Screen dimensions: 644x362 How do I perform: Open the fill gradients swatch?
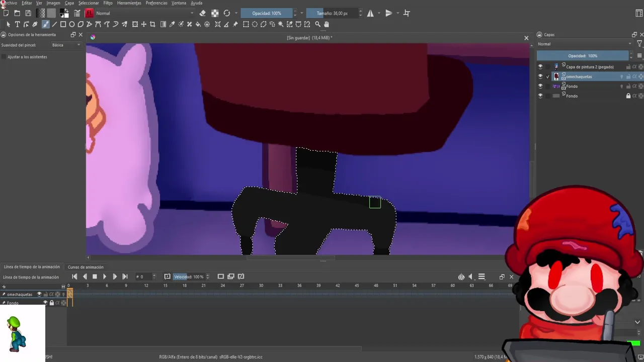click(41, 13)
